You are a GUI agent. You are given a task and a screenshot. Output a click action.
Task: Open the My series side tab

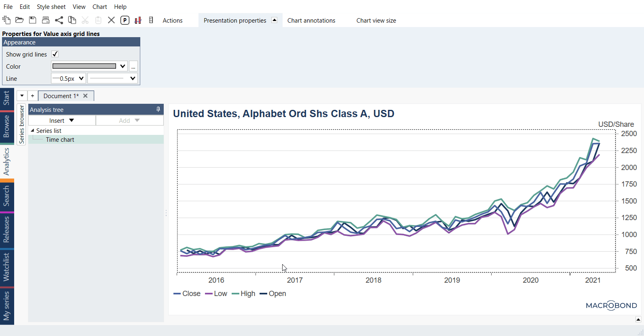[x=6, y=306]
